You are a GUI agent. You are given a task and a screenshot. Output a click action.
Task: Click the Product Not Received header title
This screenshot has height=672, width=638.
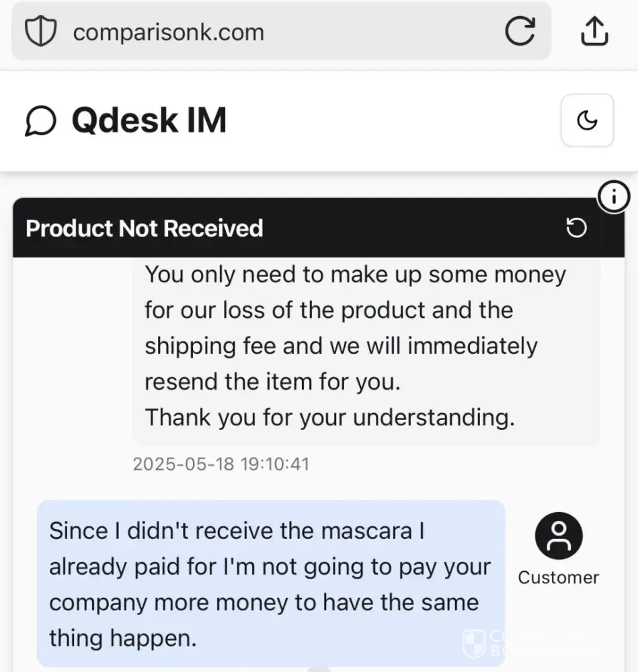[x=144, y=228]
